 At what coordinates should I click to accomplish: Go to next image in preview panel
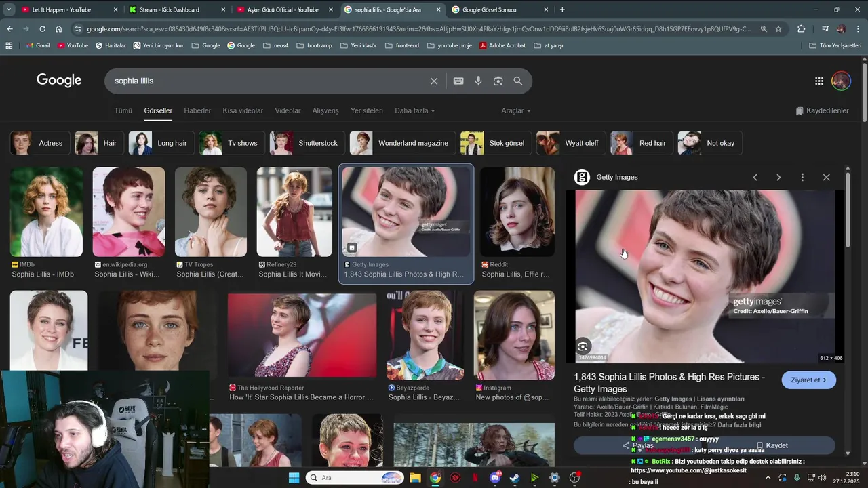pos(778,177)
